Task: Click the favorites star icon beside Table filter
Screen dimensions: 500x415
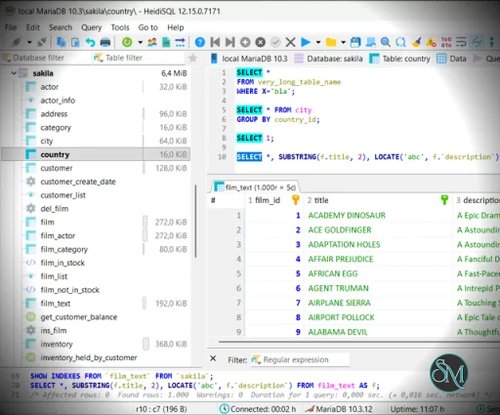Action: 192,58
